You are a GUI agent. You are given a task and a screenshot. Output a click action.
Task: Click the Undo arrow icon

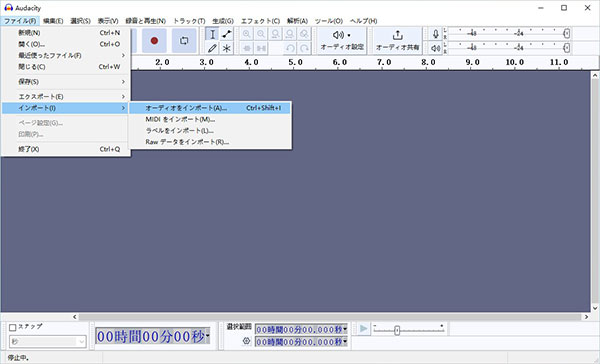click(x=290, y=48)
